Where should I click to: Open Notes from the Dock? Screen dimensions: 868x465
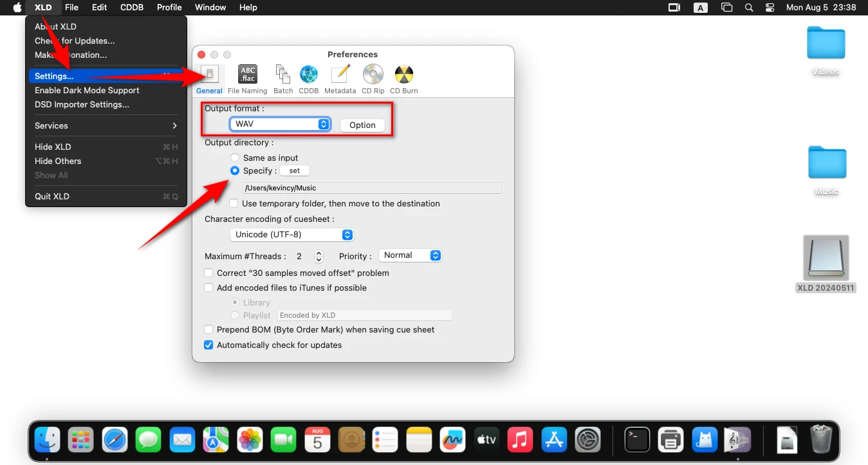click(419, 440)
